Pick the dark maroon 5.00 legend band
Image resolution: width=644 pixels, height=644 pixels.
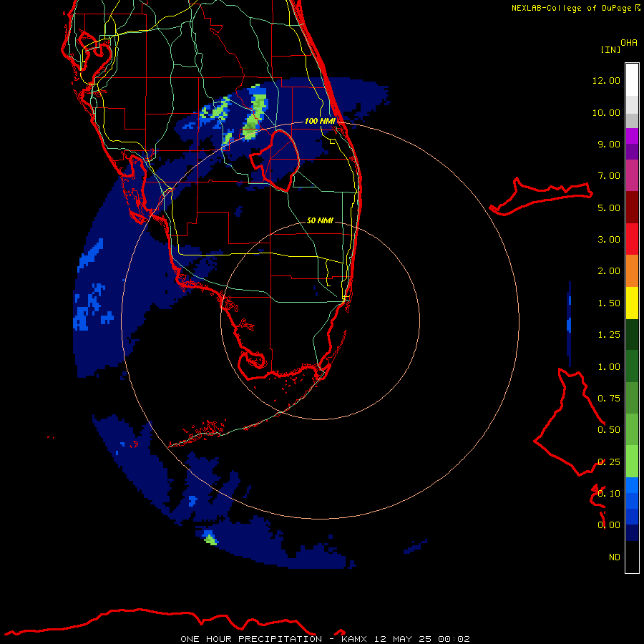pyautogui.click(x=632, y=207)
